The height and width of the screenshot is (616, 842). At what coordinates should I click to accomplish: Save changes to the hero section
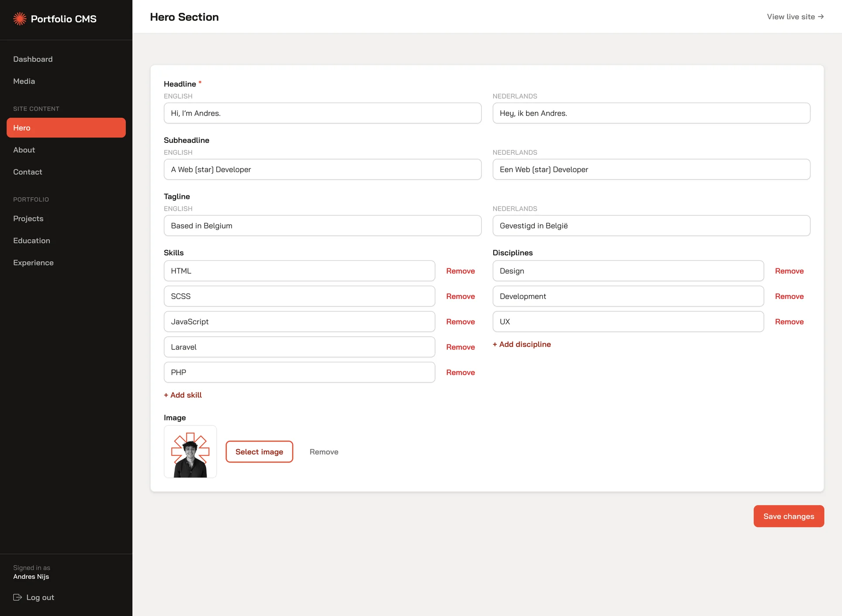(788, 516)
